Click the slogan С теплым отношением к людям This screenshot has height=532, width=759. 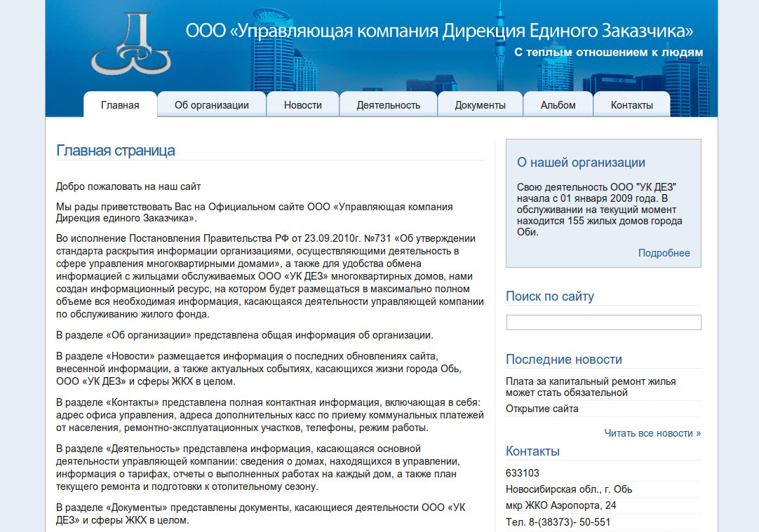point(608,53)
